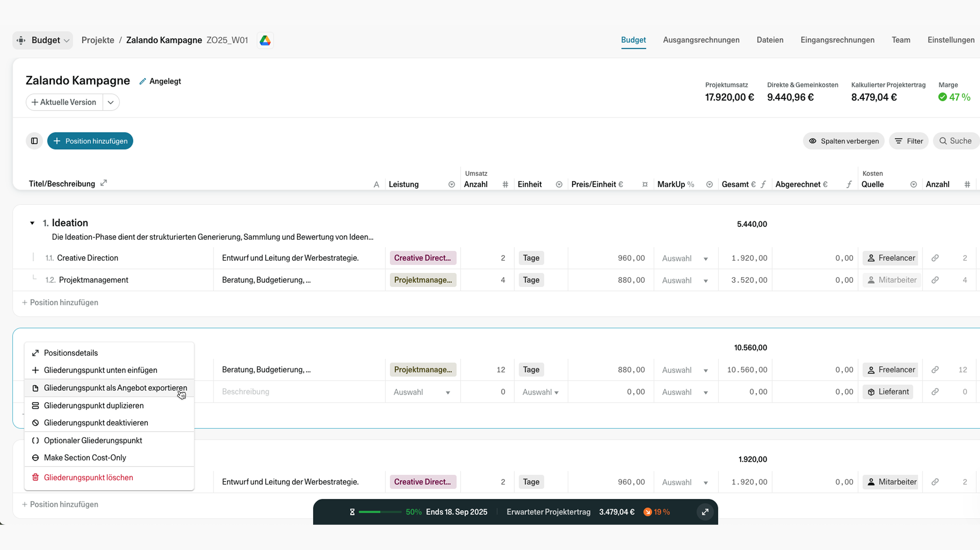Choose Gliederungspunkt unten einfügen
980x550 pixels.
[x=109, y=370]
